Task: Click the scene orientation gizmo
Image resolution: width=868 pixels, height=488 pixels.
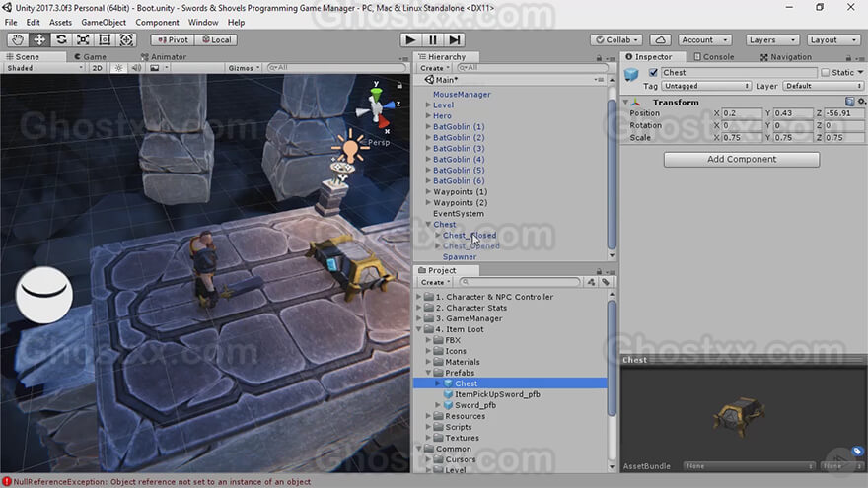Action: [377, 106]
